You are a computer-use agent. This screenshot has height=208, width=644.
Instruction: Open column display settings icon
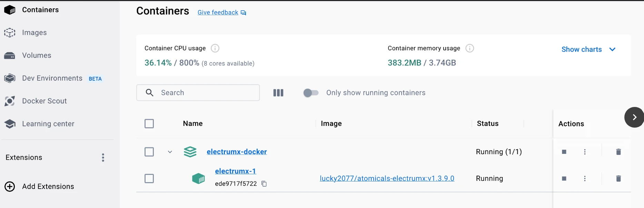click(278, 93)
